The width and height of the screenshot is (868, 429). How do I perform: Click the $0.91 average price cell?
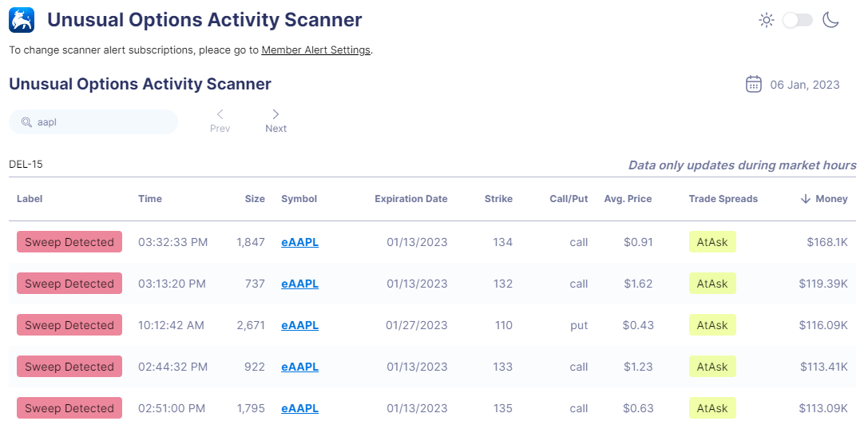coord(638,242)
